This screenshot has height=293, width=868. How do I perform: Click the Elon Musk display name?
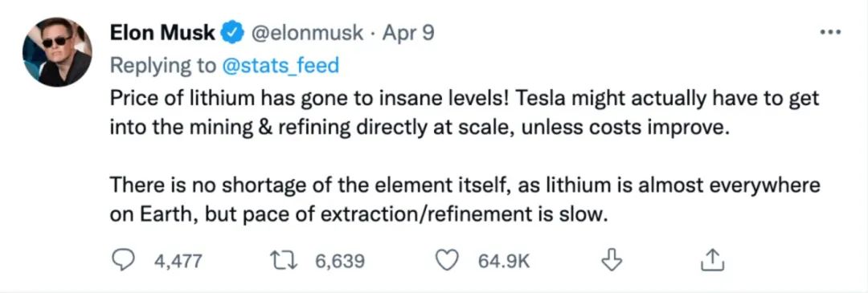coord(162,33)
